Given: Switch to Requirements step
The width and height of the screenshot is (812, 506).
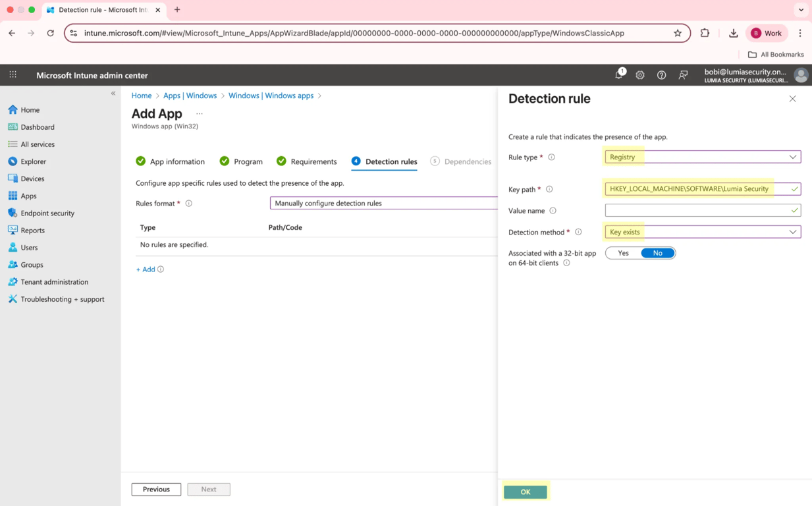Looking at the screenshot, I should (x=307, y=161).
